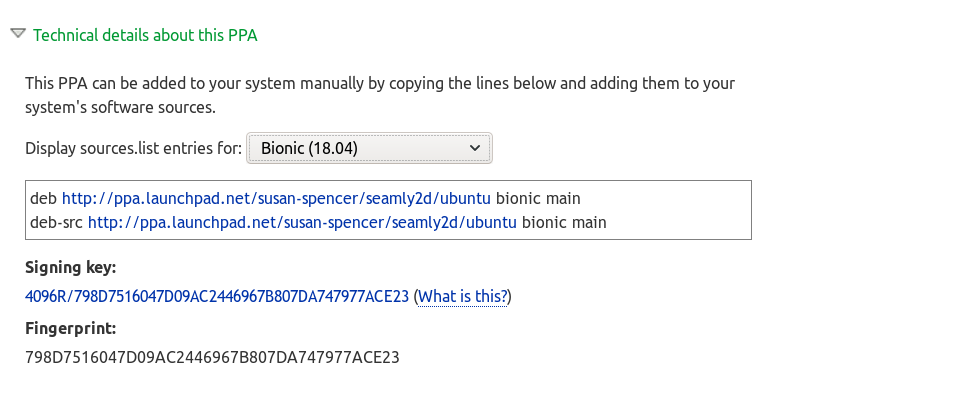964x396 pixels.
Task: Click the fingerprint value text below Fingerprint
Action: 212,357
